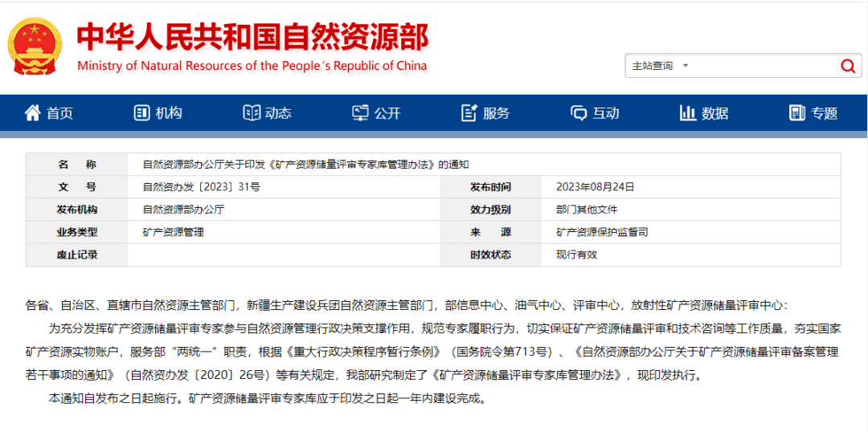Open the 数据 menu item
This screenshot has width=868, height=432.
pyautogui.click(x=704, y=113)
